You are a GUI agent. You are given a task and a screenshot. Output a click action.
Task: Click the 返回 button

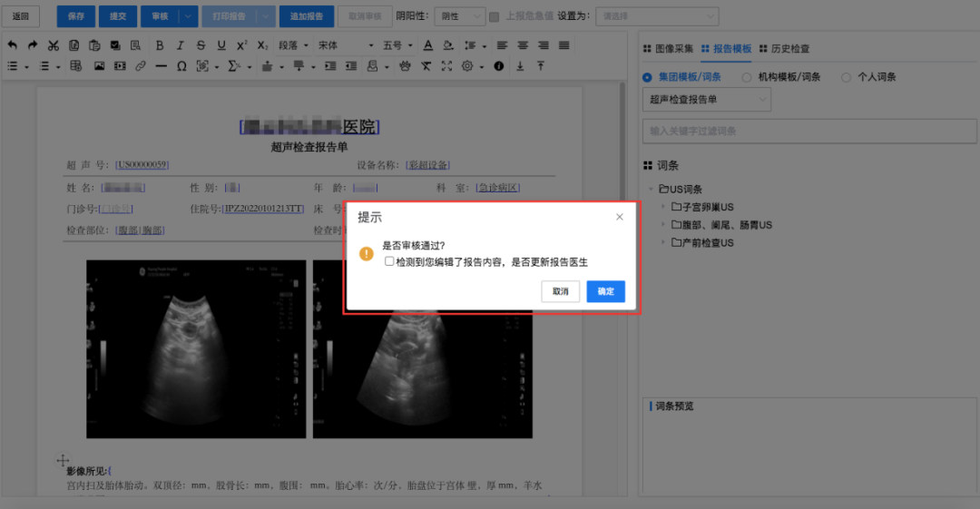21,16
